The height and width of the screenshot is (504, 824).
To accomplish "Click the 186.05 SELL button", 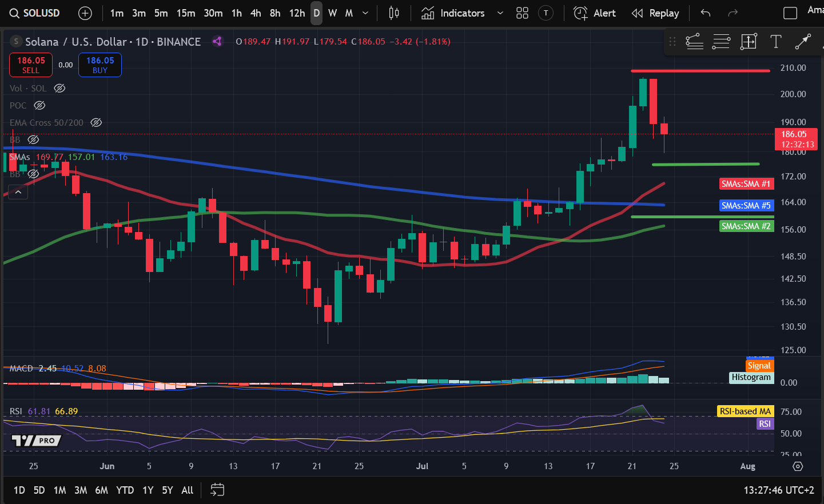I will (x=31, y=65).
